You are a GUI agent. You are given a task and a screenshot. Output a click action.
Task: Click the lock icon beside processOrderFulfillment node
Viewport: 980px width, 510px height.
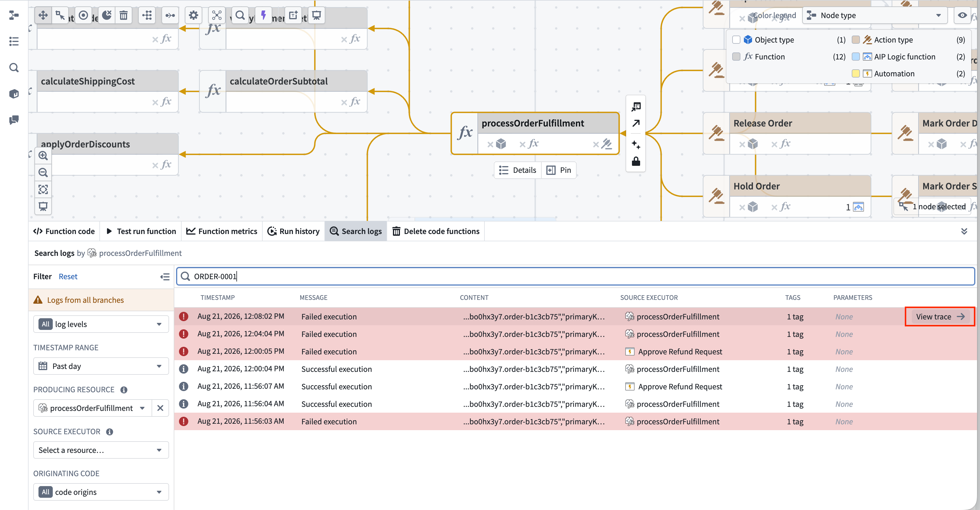click(x=636, y=162)
